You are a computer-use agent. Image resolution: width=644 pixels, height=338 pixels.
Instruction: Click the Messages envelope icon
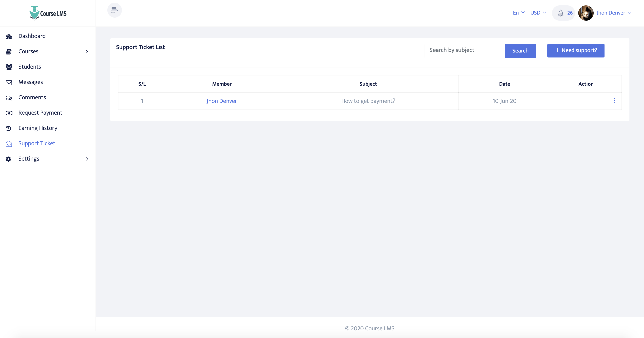9,83
